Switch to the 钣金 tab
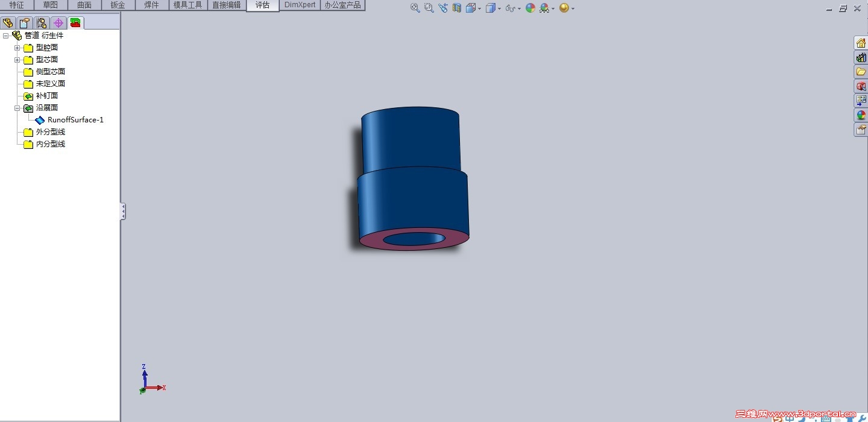This screenshot has width=868, height=422. pos(118,5)
